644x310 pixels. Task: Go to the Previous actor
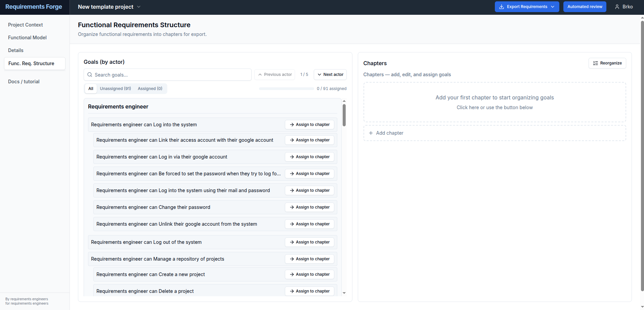click(274, 75)
